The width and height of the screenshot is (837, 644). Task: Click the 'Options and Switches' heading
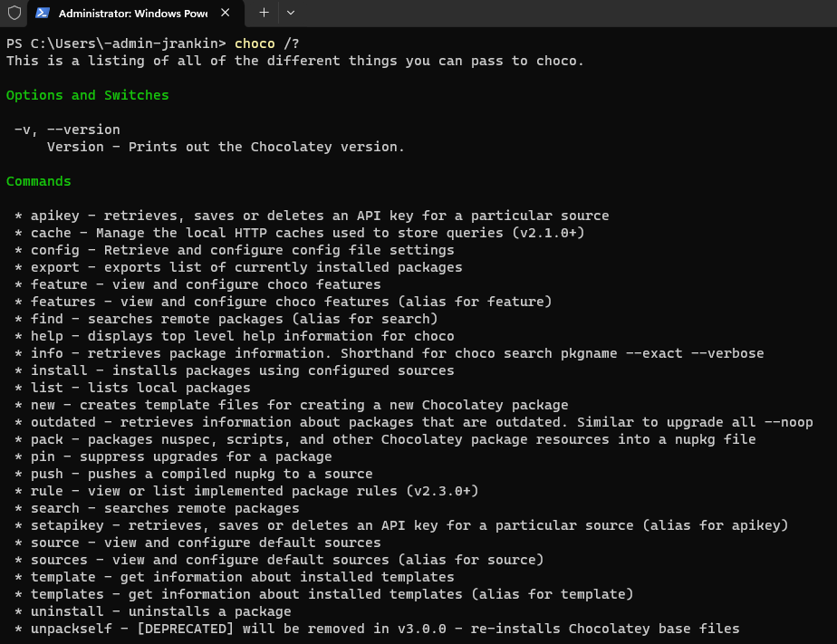[x=87, y=95]
